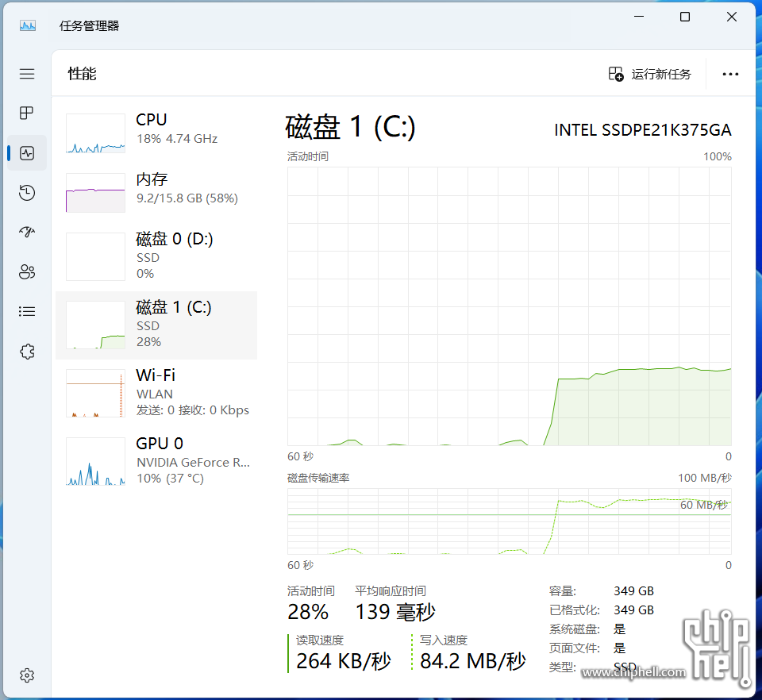The image size is (762, 700).
Task: Click the 264 KB/秒 read speed value
Action: click(x=344, y=661)
